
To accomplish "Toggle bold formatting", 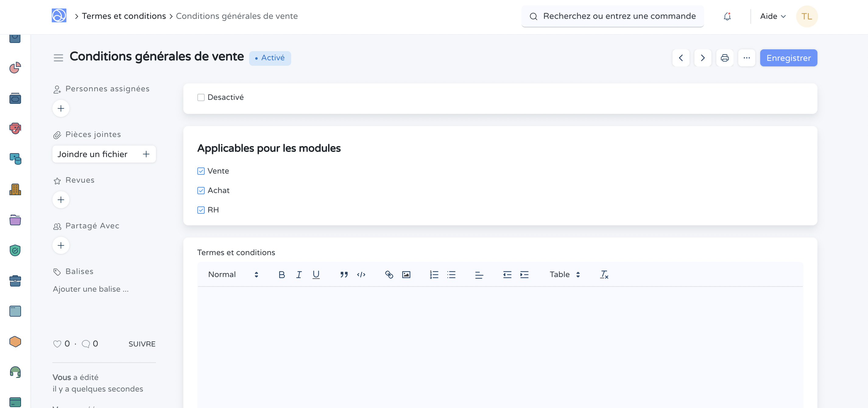I will (x=282, y=274).
